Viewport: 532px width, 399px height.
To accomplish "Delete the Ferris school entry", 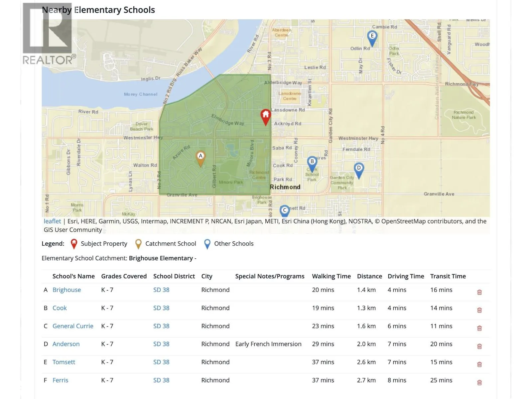I will (479, 383).
